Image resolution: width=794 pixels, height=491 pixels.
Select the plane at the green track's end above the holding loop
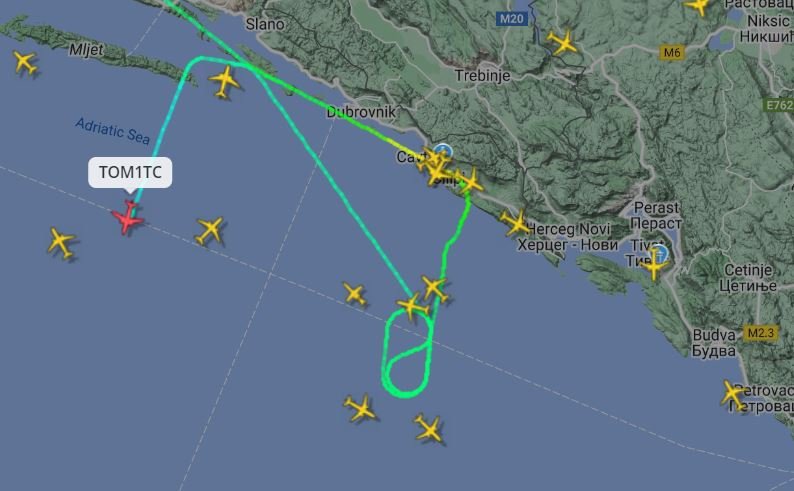pyautogui.click(x=411, y=306)
